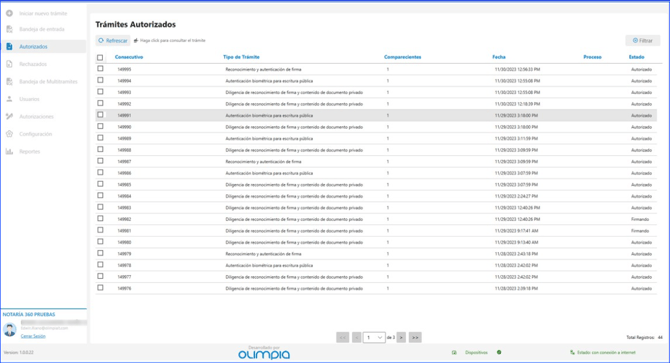Click Firmando status of row 149982
670x363 pixels.
640,219
